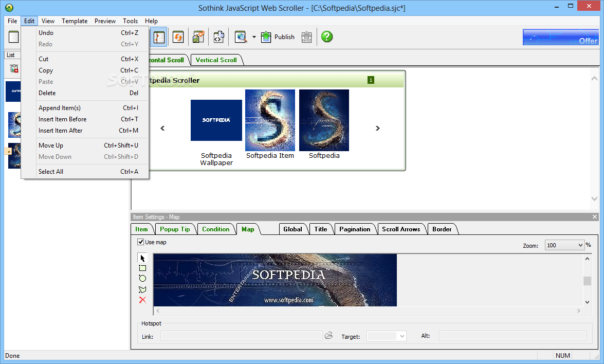Choose Undo from the Edit menu
This screenshot has width=604, height=364.
[85, 33]
